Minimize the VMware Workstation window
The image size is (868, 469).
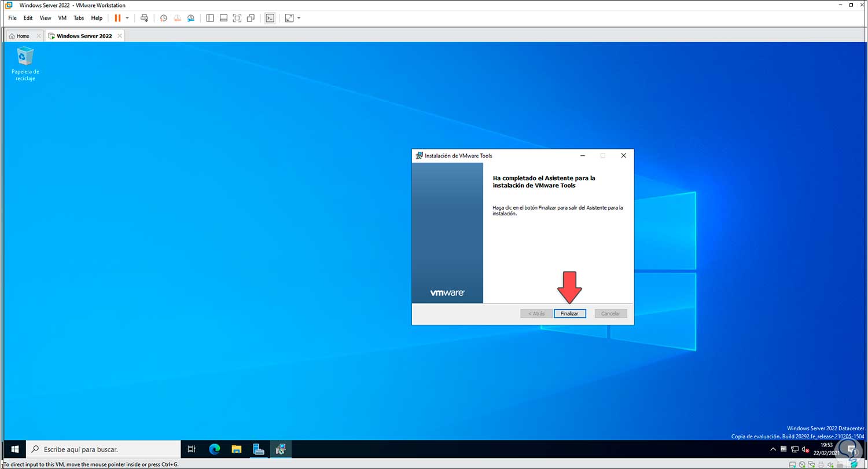click(x=840, y=5)
